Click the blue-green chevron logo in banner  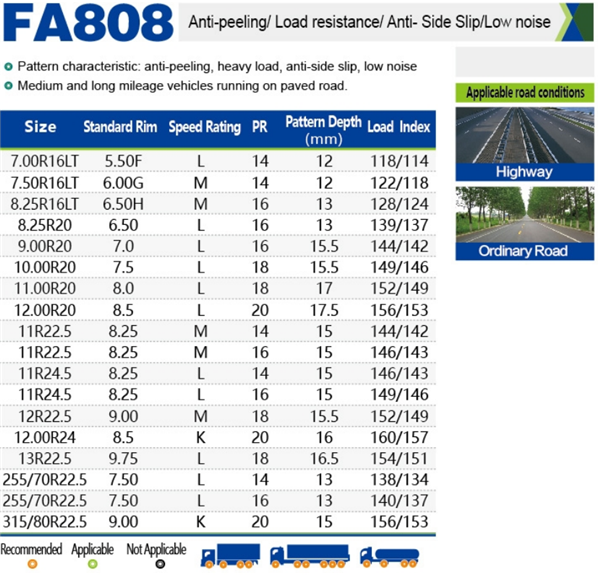click(x=576, y=22)
